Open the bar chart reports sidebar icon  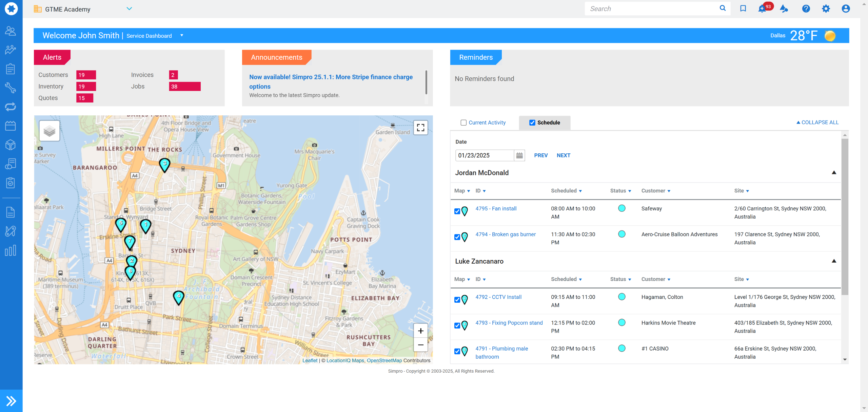(11, 250)
